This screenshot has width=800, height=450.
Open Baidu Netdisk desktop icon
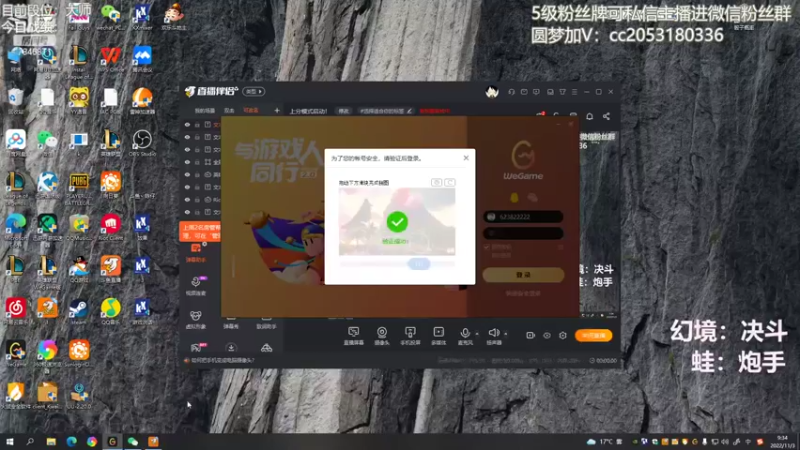[x=15, y=142]
